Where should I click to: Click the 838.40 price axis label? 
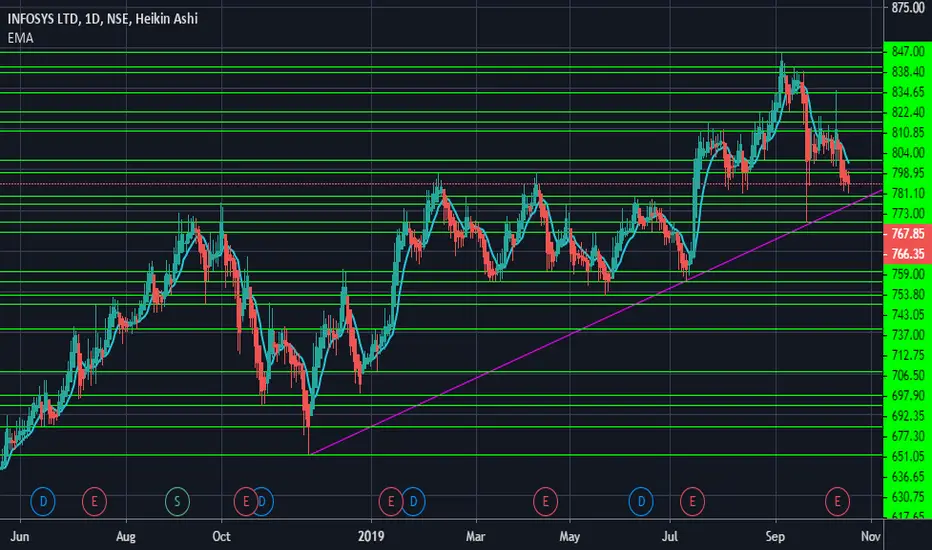(x=908, y=72)
